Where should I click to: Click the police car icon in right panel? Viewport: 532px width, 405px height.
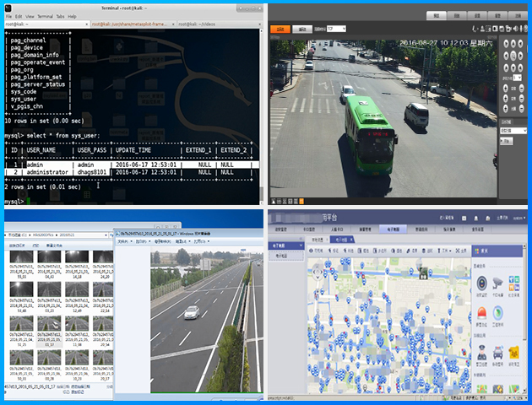[497, 353]
